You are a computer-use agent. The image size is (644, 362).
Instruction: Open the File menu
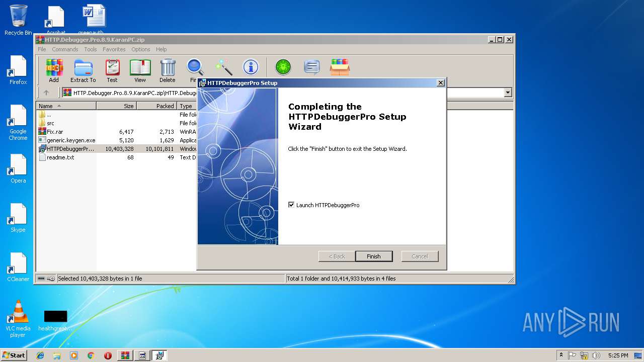coord(42,49)
